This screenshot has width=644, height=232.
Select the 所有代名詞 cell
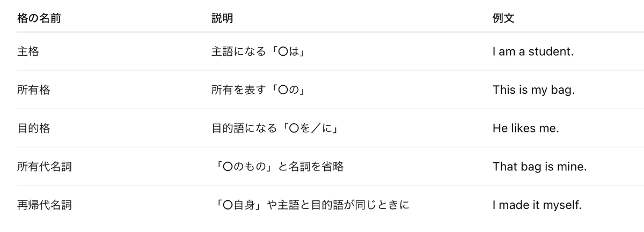coord(45,167)
